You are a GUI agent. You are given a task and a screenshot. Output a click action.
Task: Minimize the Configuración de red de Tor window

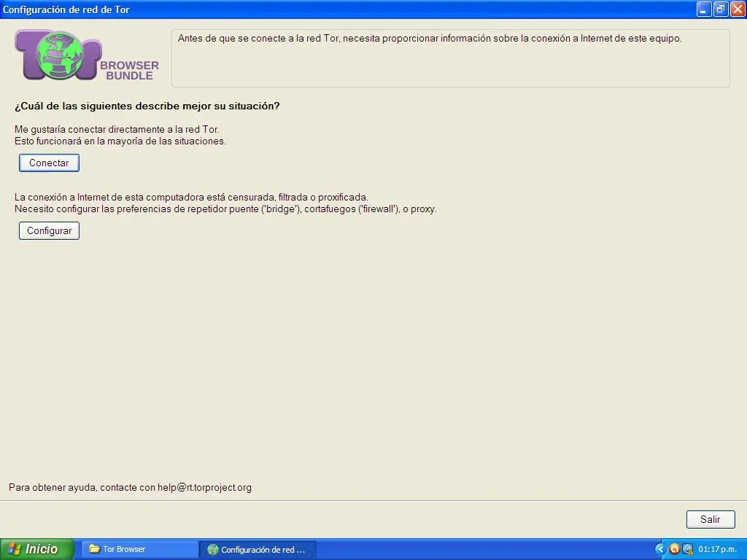pos(704,9)
